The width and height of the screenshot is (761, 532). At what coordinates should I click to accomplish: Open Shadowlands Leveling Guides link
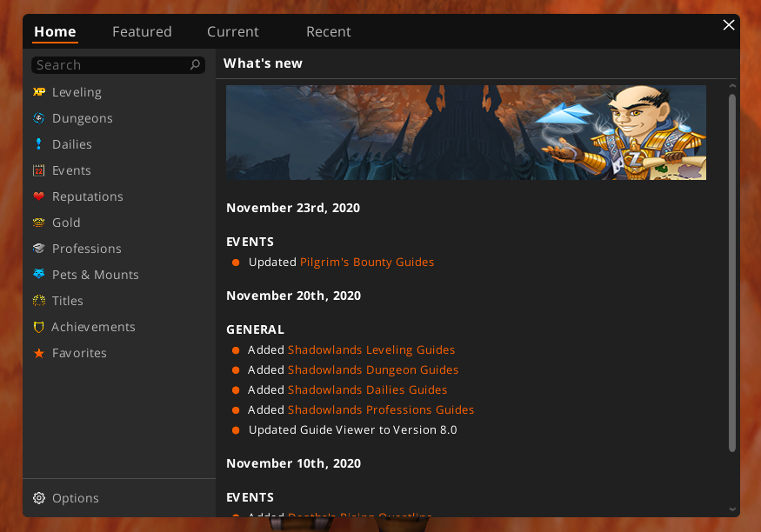click(371, 349)
